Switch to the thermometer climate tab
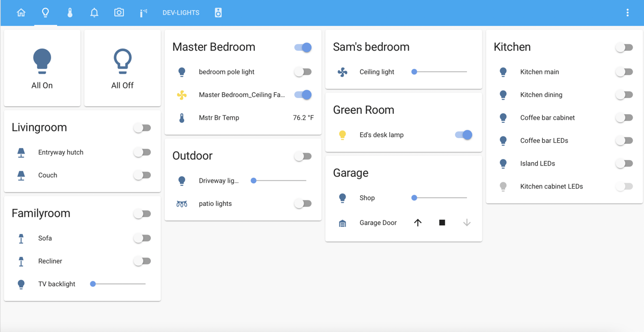This screenshot has width=644, height=332. (70, 12)
